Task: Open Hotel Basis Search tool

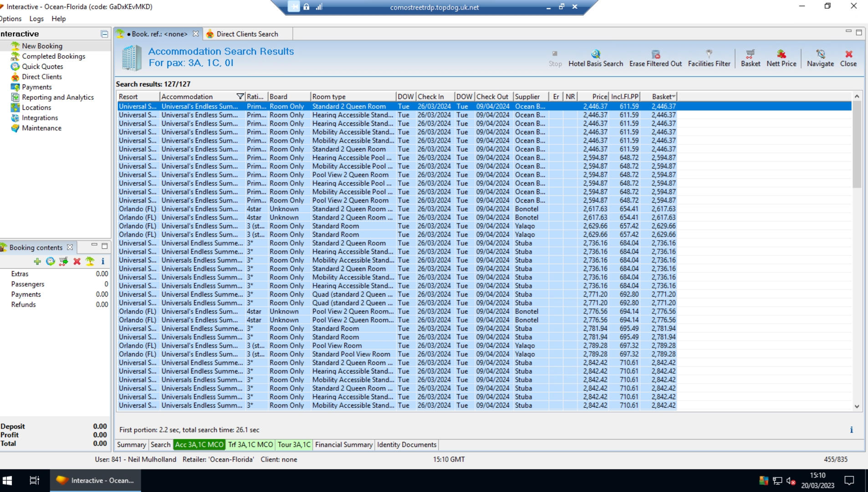Action: pos(595,58)
